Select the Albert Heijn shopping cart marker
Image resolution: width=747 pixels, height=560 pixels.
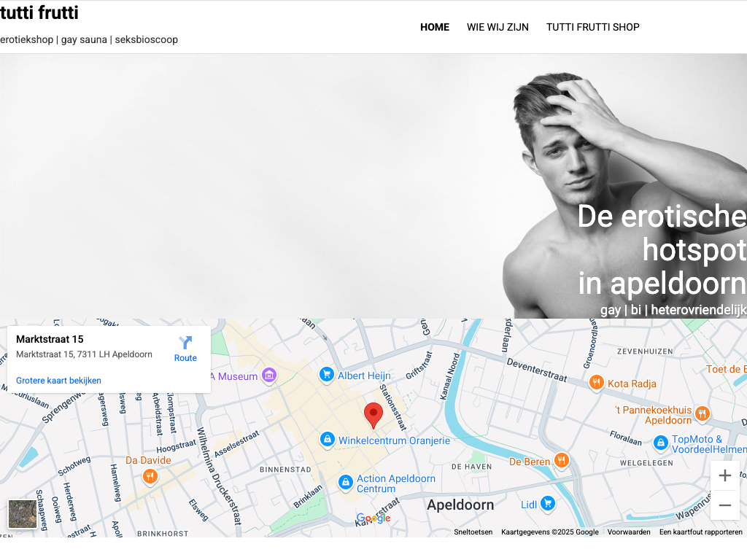pos(326,375)
